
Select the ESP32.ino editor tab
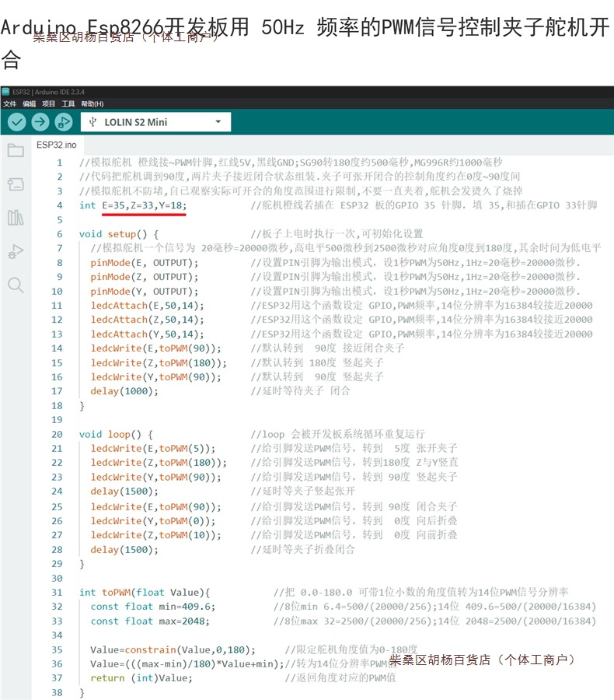coord(57,145)
